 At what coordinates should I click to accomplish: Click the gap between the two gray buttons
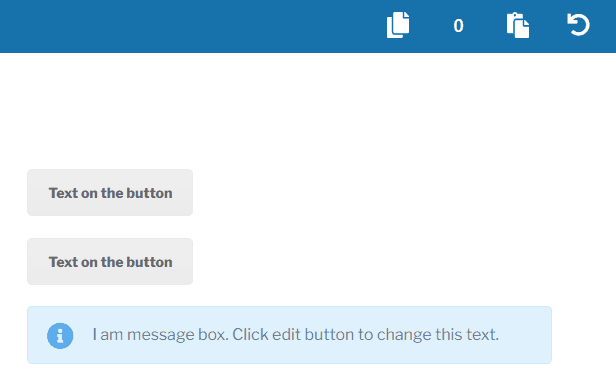pyautogui.click(x=110, y=227)
